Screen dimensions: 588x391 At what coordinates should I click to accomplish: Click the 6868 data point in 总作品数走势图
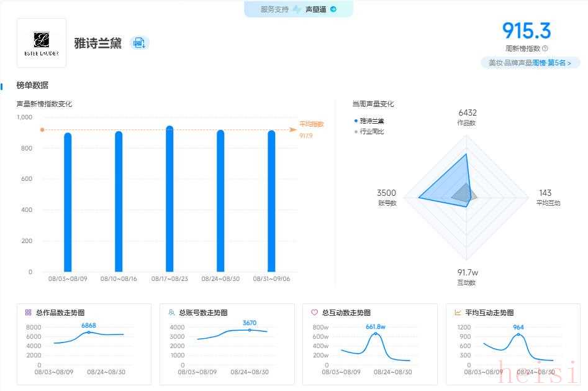(89, 333)
